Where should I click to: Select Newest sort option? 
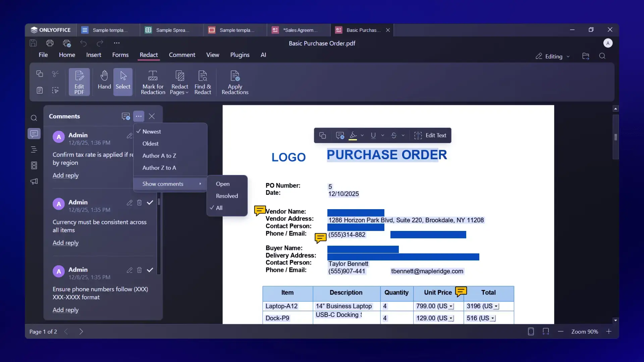170,132
